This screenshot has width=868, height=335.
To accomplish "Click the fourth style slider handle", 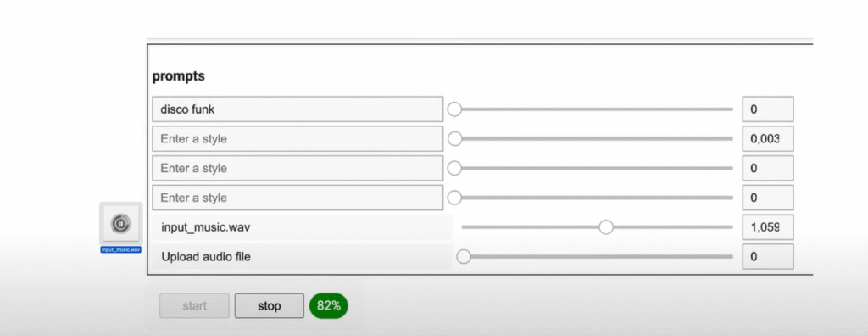I will (454, 198).
